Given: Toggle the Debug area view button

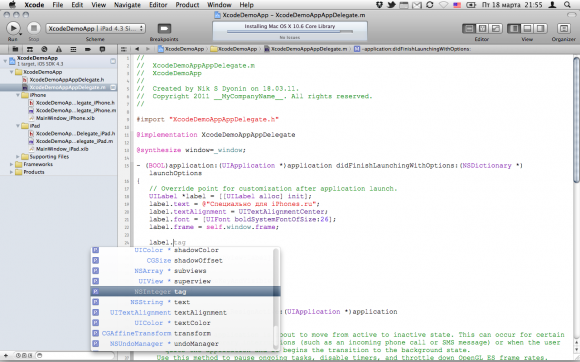Looking at the screenshot, I should (527, 28).
